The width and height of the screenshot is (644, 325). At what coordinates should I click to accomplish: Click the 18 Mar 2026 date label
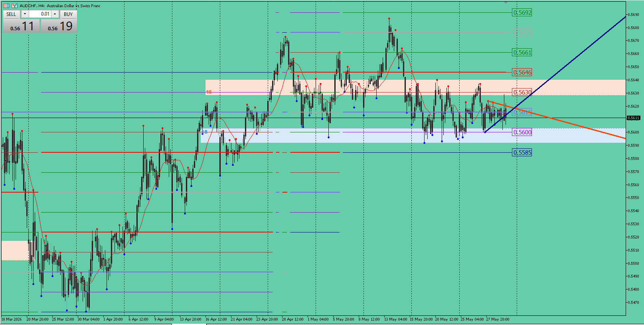(12, 319)
